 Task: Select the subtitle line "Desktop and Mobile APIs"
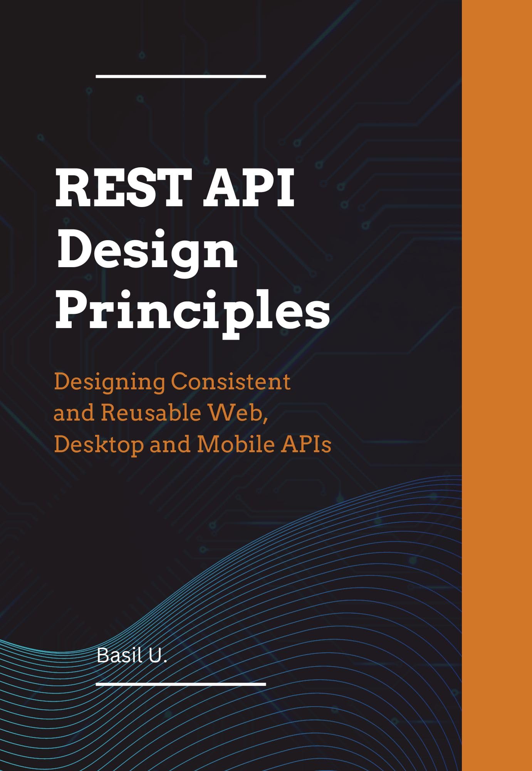point(193,444)
